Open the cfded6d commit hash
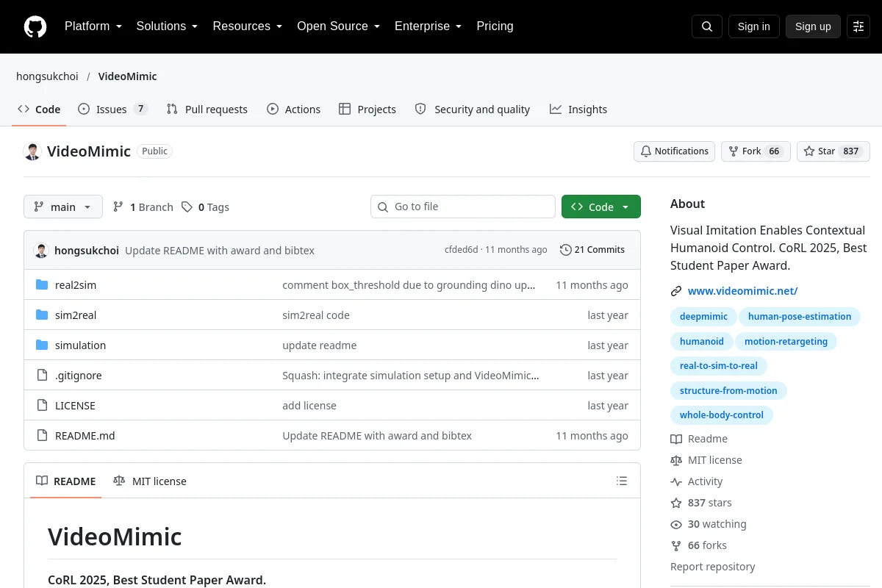The image size is (882, 588). (461, 250)
